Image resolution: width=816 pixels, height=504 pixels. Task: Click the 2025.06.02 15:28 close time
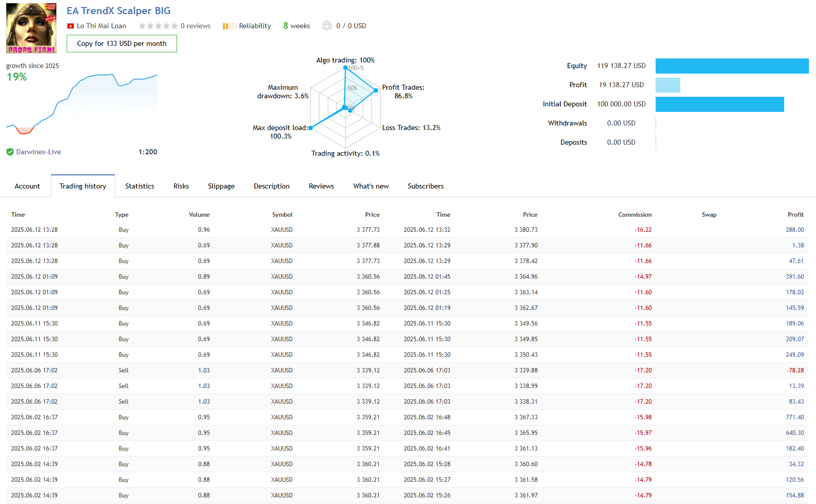point(427,464)
